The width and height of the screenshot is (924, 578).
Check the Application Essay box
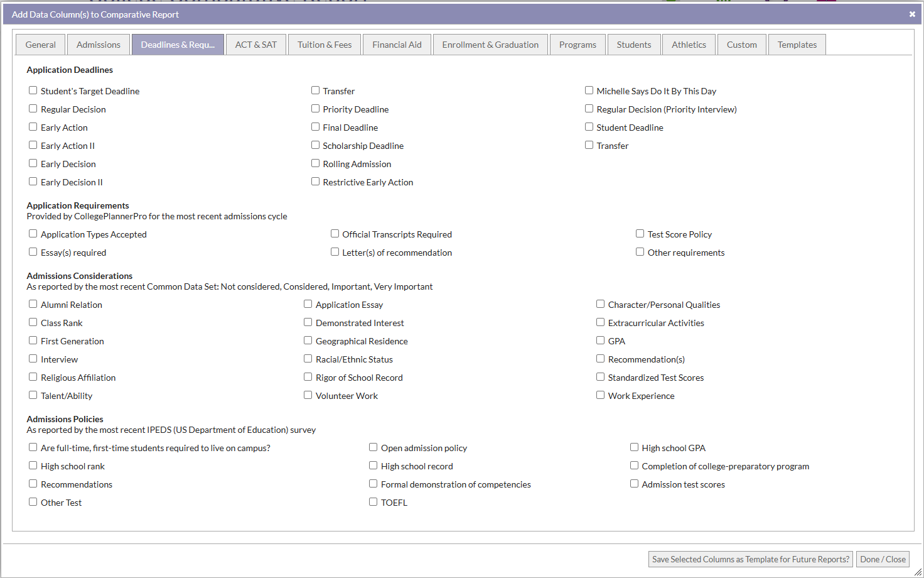click(x=308, y=304)
